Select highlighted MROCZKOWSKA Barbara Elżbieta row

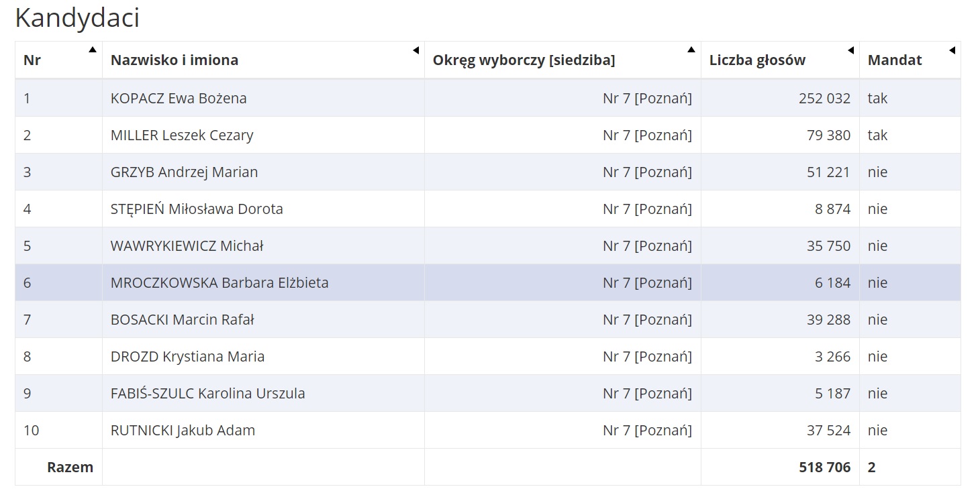coord(219,283)
